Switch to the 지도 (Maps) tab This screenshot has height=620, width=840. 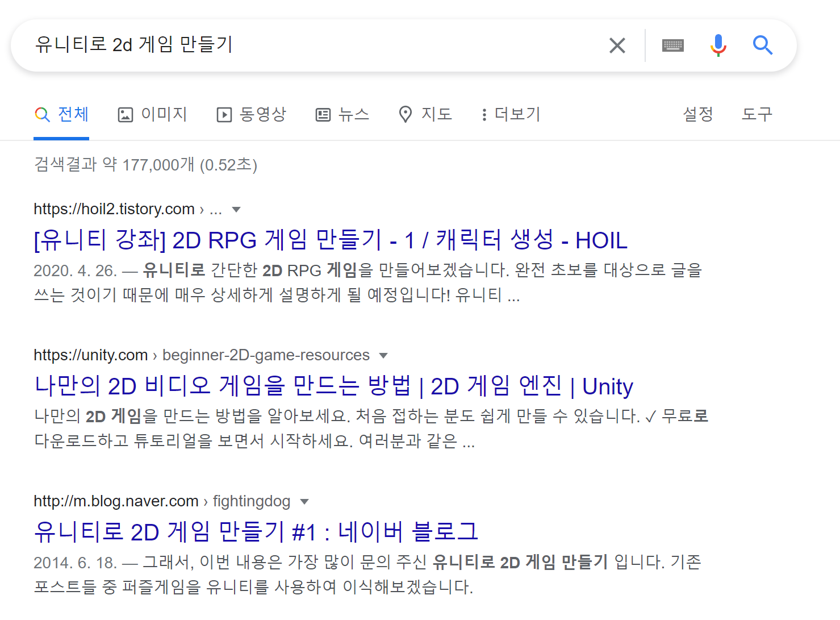[x=425, y=114]
